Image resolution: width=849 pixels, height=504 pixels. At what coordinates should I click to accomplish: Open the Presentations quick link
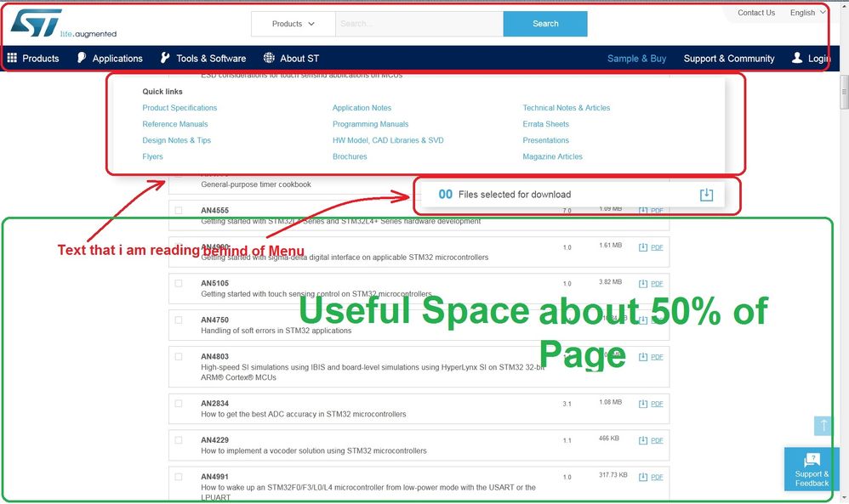coord(546,140)
